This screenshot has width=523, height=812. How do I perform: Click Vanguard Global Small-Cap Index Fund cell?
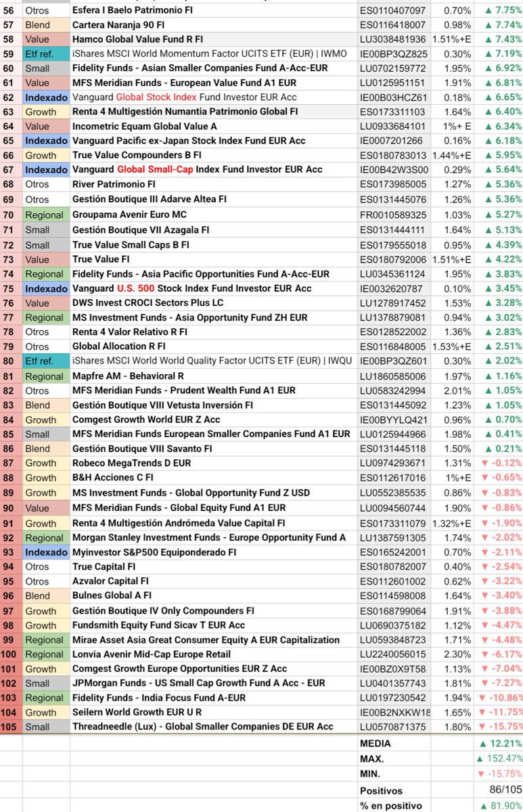[198, 170]
